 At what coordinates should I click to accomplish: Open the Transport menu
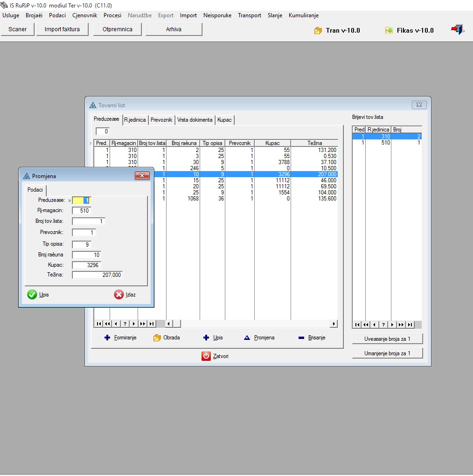250,15
